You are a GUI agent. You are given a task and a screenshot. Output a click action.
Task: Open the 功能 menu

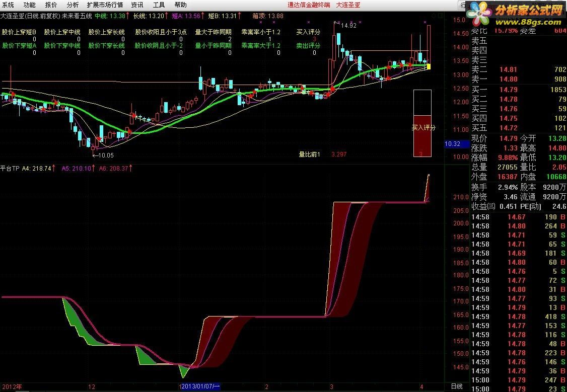coord(30,5)
